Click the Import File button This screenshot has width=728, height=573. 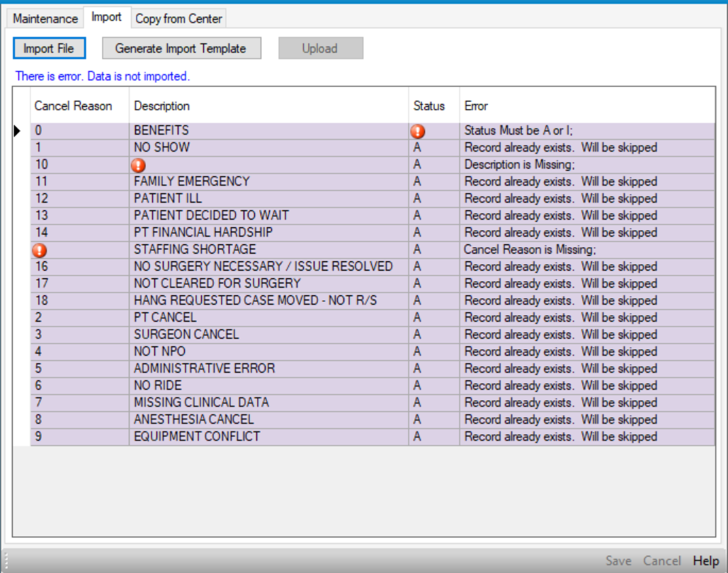[x=49, y=48]
